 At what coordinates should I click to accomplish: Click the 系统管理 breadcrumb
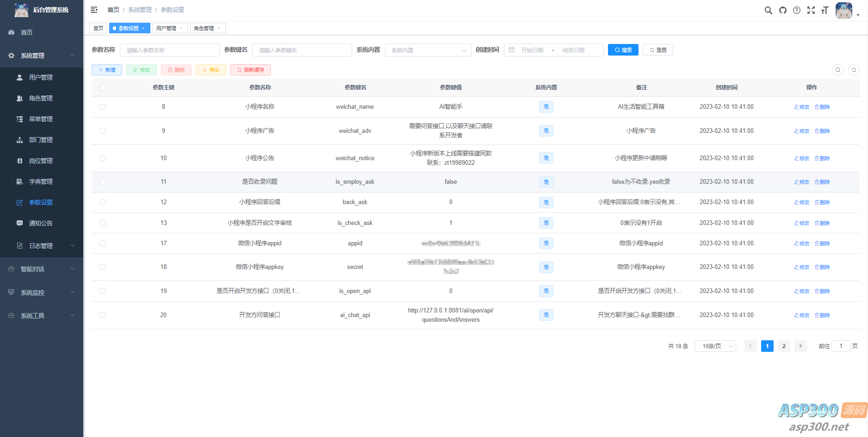point(140,10)
